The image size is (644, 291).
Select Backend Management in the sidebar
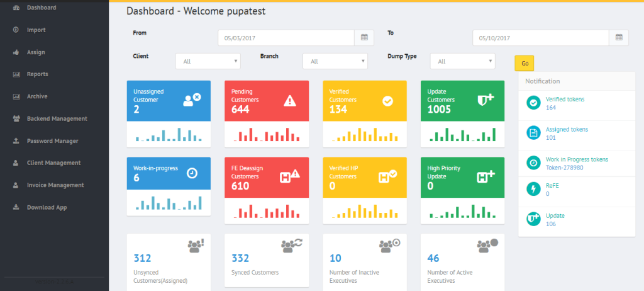click(57, 118)
